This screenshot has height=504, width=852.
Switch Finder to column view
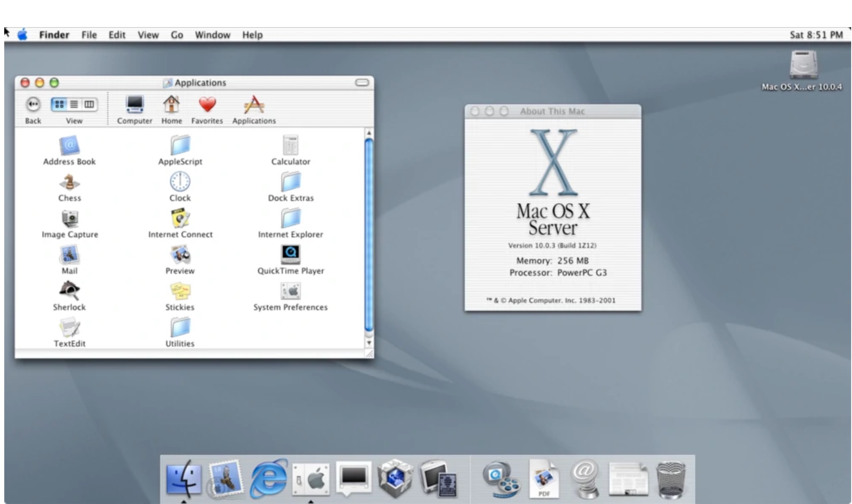(89, 104)
